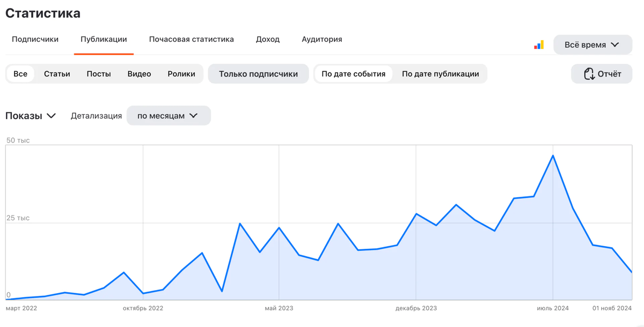Choose the Посты content filter
The height and width of the screenshot is (327, 644).
pos(98,73)
